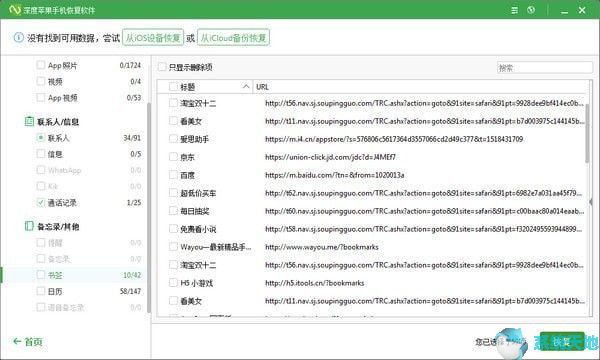Viewport: 600px width, 360px height.
Task: Select the 书签 category in sidebar
Action: (55, 275)
